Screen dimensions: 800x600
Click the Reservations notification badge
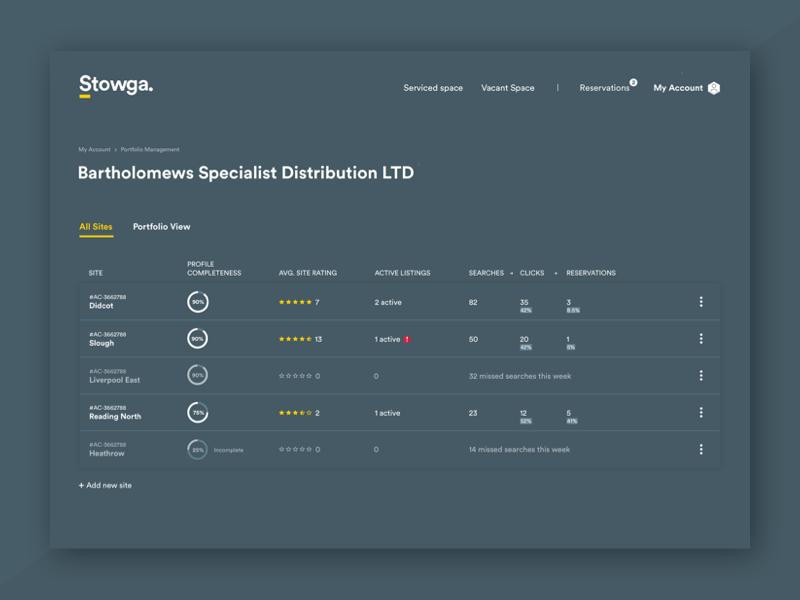634,82
